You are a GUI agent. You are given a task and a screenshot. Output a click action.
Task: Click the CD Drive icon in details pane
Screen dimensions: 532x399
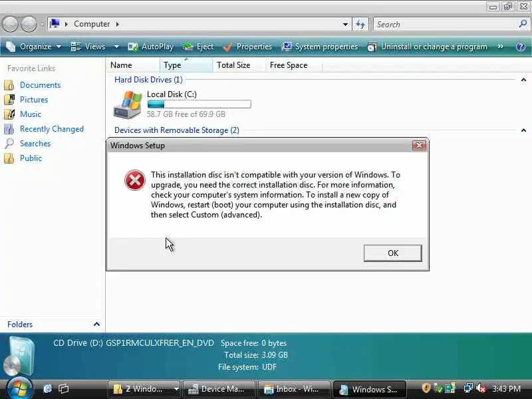20,356
